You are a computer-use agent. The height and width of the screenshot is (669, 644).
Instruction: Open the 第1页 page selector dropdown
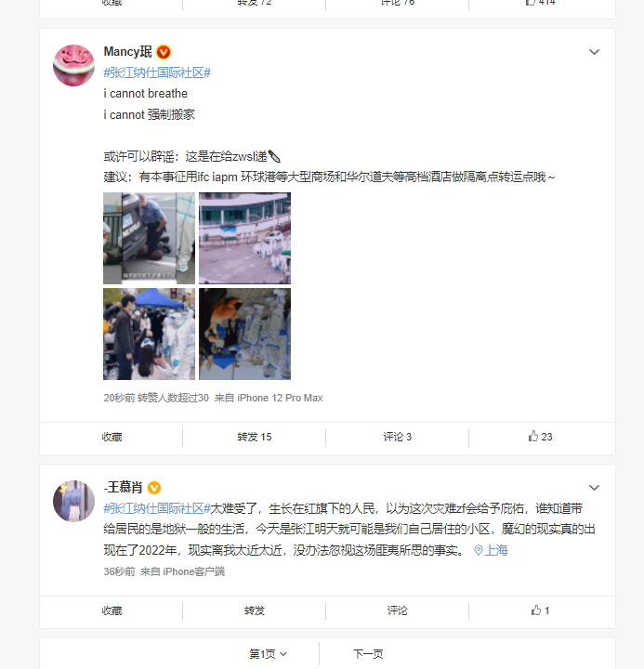[x=268, y=653]
